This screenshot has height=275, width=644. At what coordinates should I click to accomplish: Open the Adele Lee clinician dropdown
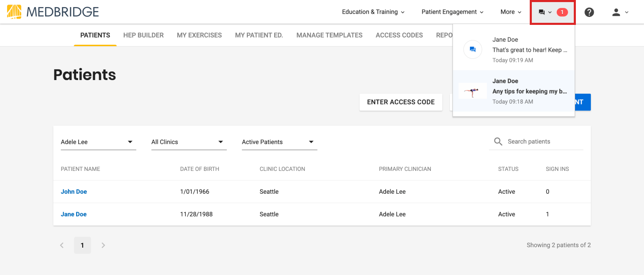[98, 142]
